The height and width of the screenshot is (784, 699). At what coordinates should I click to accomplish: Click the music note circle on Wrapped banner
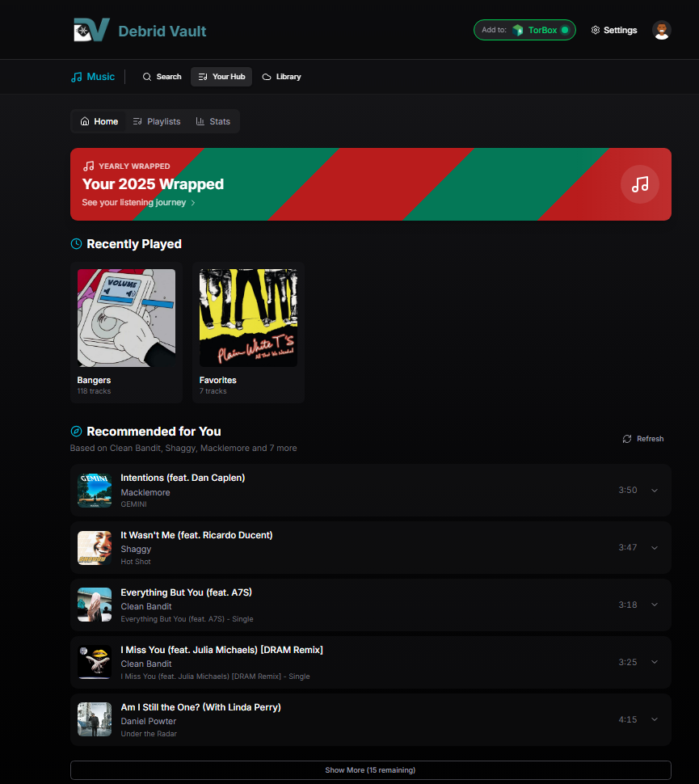point(639,184)
